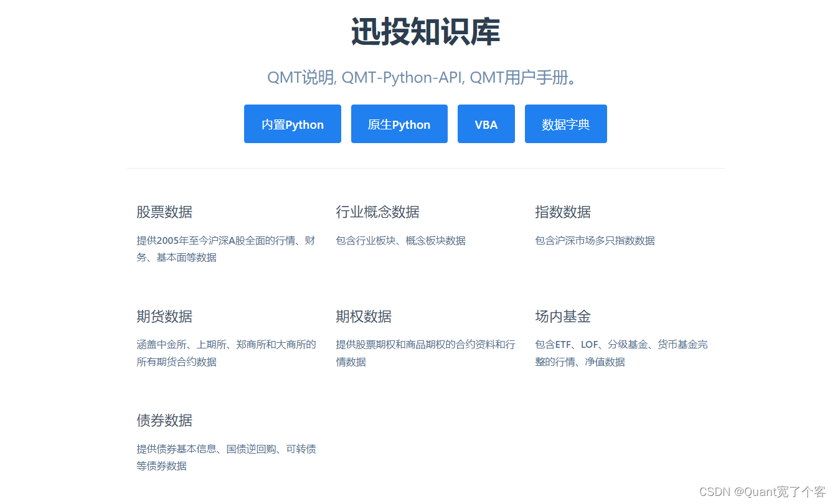Image resolution: width=835 pixels, height=504 pixels.
Task: Click the 迅投知识库 main title
Action: click(426, 32)
